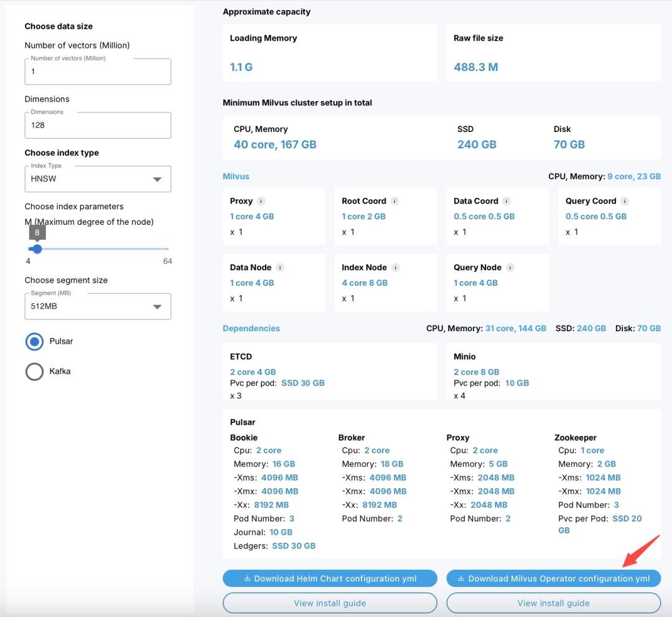Click the M maximum degree slider handle

click(x=37, y=248)
